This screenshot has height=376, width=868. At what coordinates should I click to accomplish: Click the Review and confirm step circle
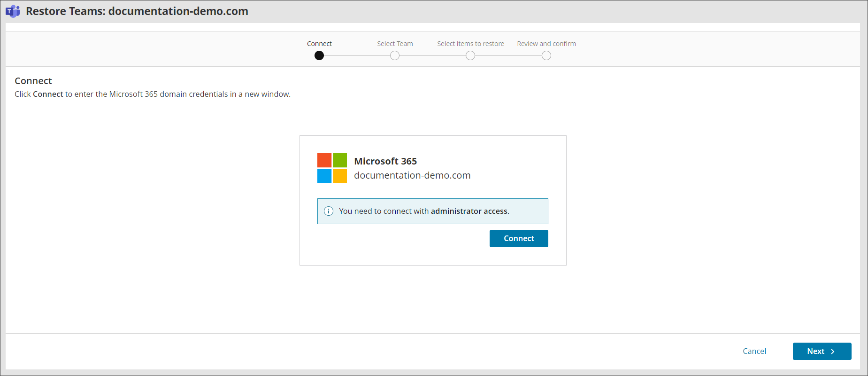(546, 55)
